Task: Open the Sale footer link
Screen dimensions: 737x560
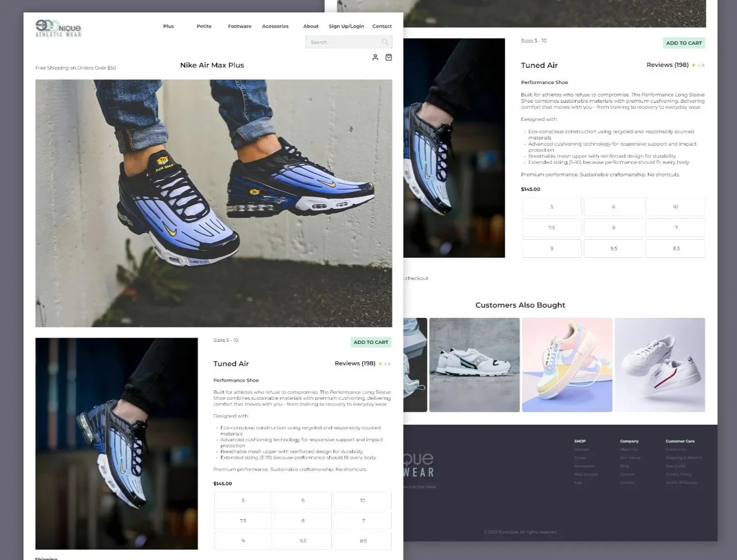Action: tap(578, 483)
